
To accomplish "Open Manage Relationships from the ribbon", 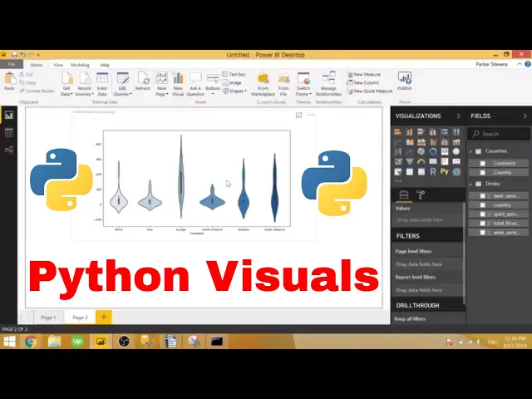I will click(328, 84).
